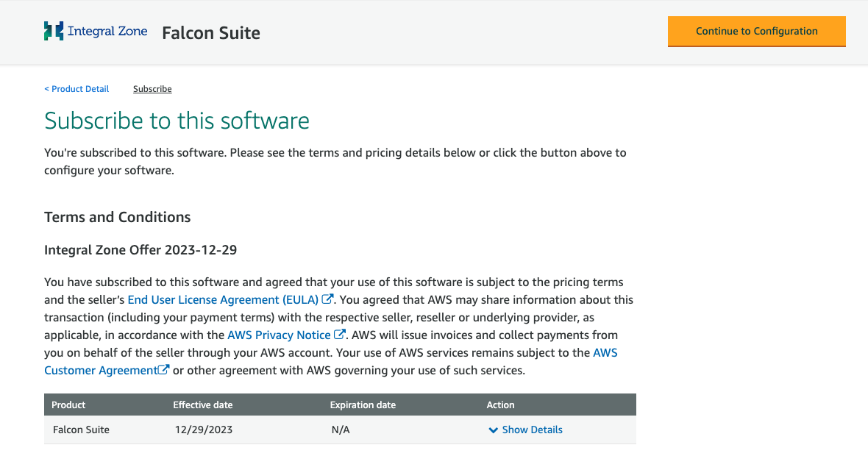
Task: Click the Integral Zone logo
Action: pyautogui.click(x=96, y=31)
